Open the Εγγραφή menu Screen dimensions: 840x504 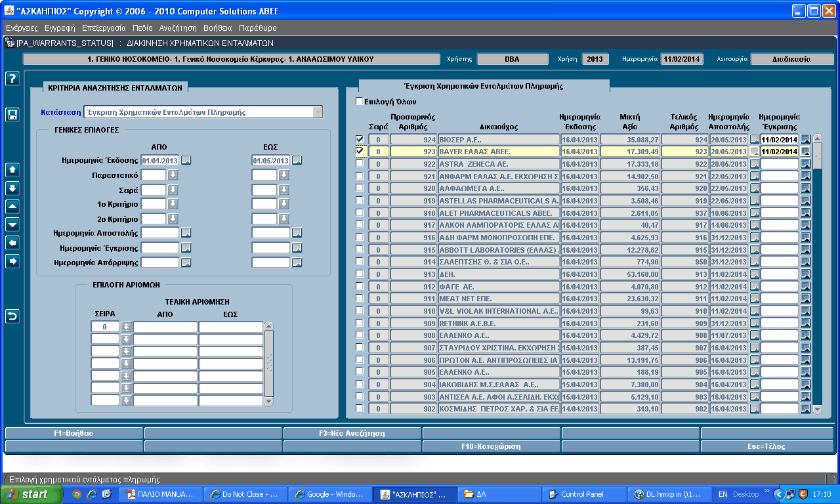[60, 28]
